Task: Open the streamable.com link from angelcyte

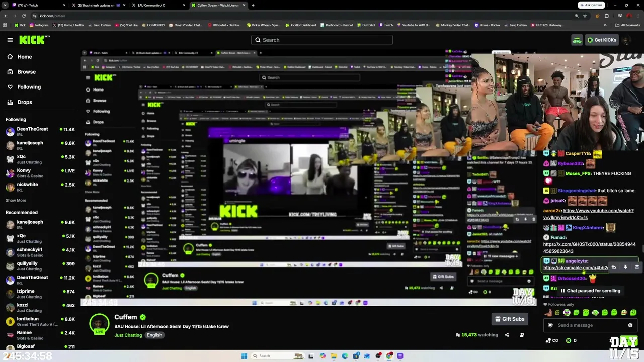Action: pos(576,268)
